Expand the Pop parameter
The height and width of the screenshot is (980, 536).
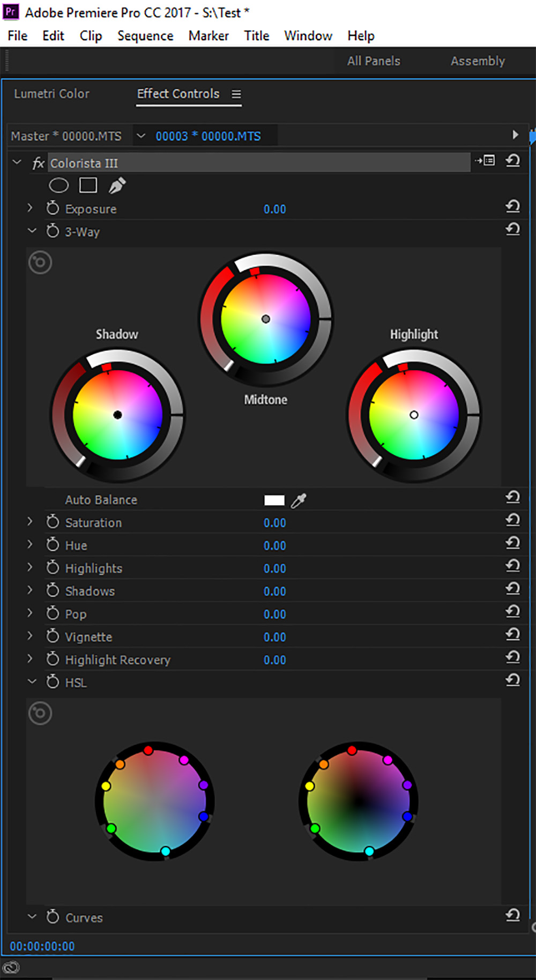click(30, 613)
